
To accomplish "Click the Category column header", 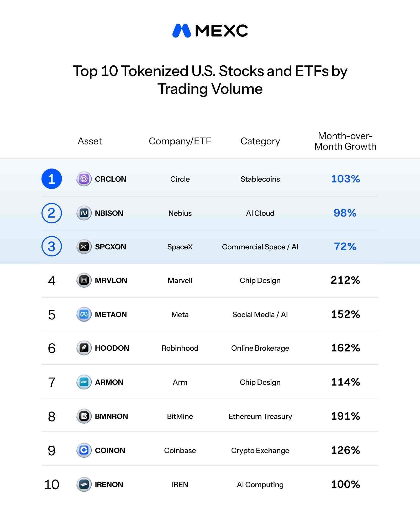I will click(x=260, y=141).
